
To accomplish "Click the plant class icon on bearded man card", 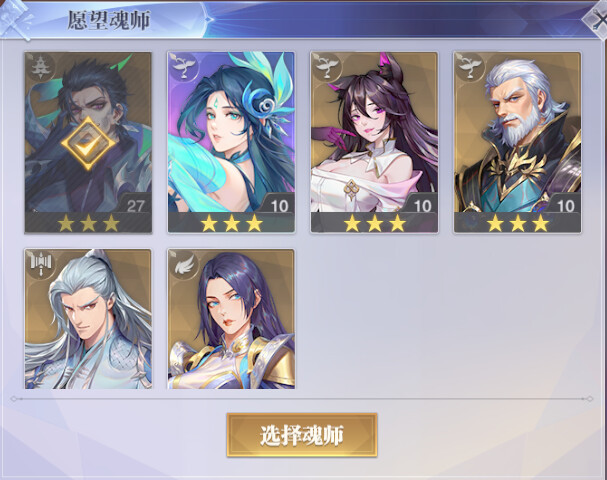I will tap(468, 67).
